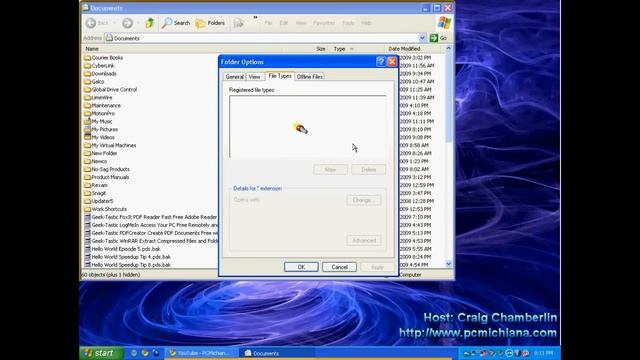640x360 pixels.
Task: Click the Delete button in File Types
Action: 369,169
